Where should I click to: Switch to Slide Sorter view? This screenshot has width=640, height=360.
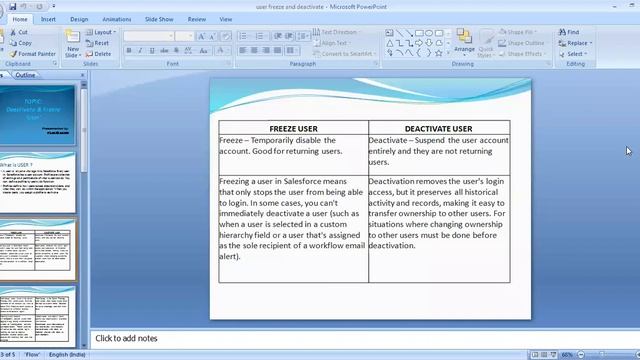pos(544,355)
